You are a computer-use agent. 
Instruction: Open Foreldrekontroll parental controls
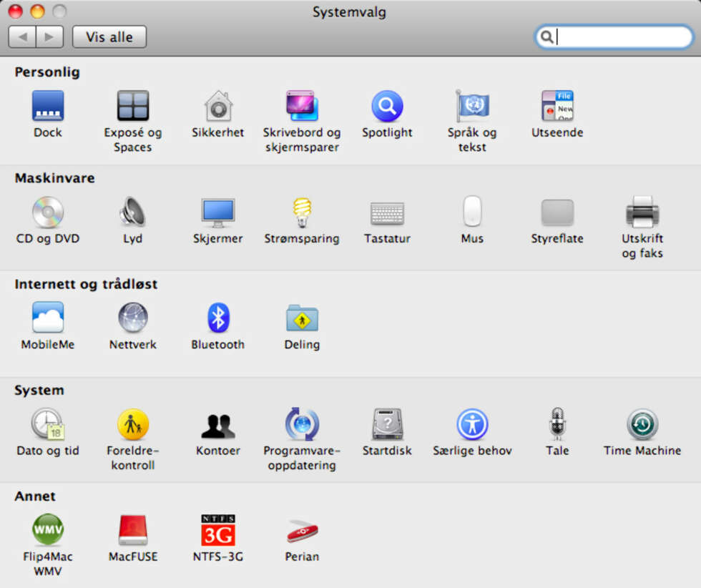pos(133,424)
